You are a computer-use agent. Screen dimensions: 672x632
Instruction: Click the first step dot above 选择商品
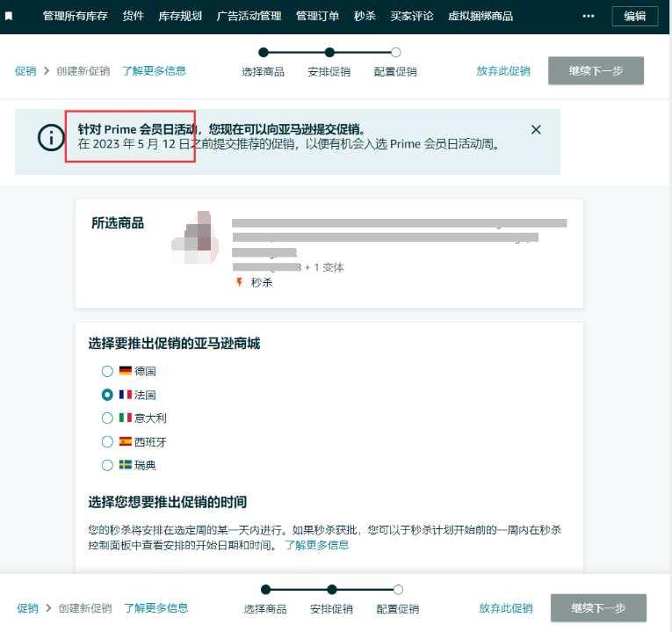coord(263,53)
